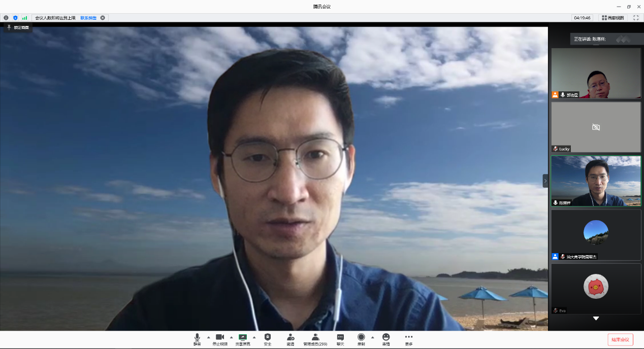Viewport: 644px width, 349px height.
Task: Toggle 停止视频 (Stop Video) camera
Action: pos(220,339)
